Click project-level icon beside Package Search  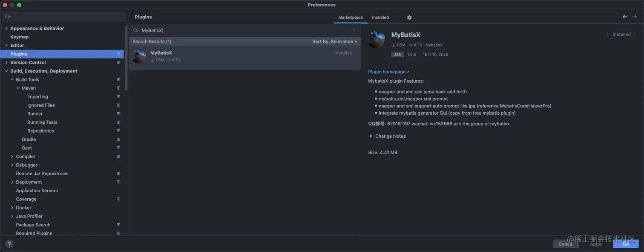[118, 224]
